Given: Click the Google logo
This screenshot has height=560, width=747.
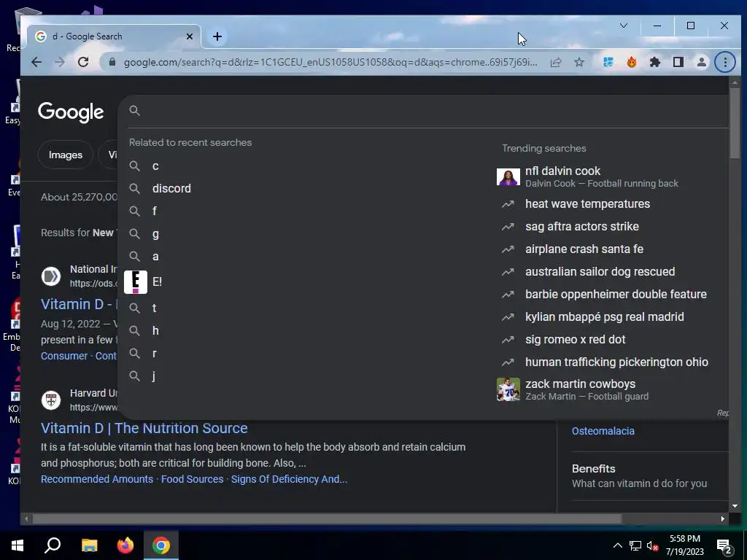Looking at the screenshot, I should tap(71, 112).
